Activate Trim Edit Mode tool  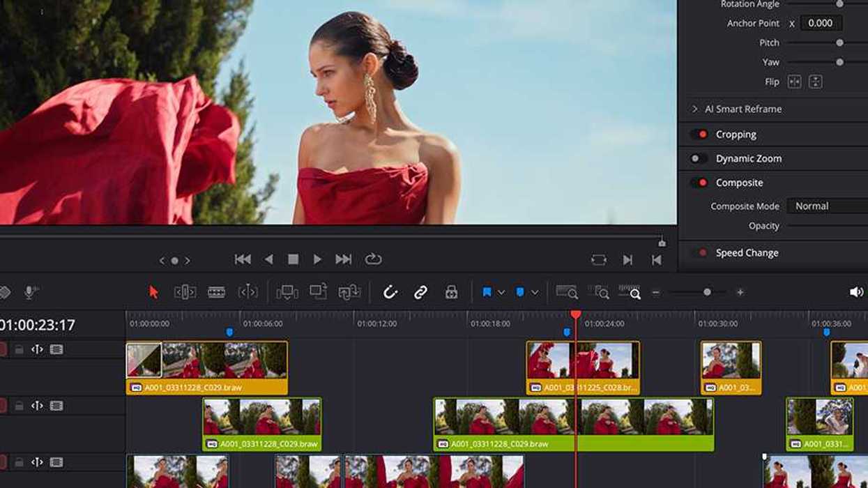[x=185, y=292]
